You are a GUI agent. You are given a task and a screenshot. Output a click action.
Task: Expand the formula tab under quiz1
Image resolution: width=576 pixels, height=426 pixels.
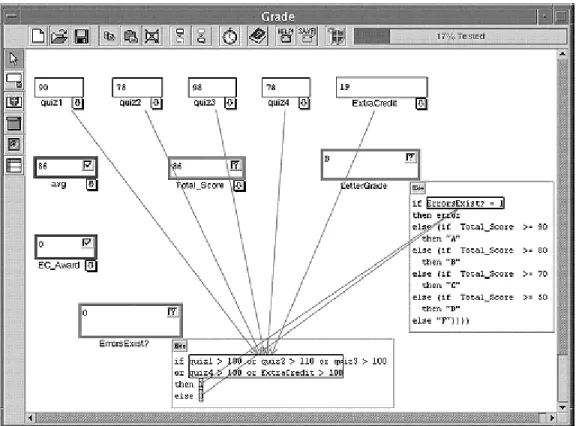click(77, 103)
